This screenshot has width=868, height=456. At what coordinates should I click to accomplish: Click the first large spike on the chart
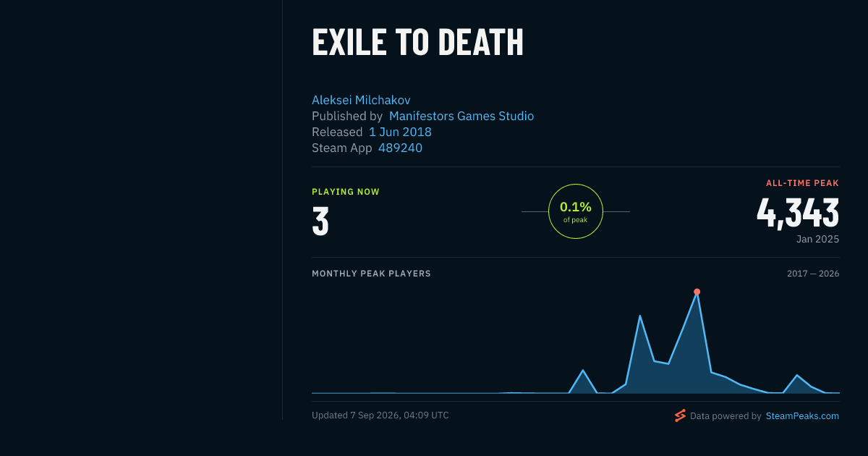click(x=640, y=316)
